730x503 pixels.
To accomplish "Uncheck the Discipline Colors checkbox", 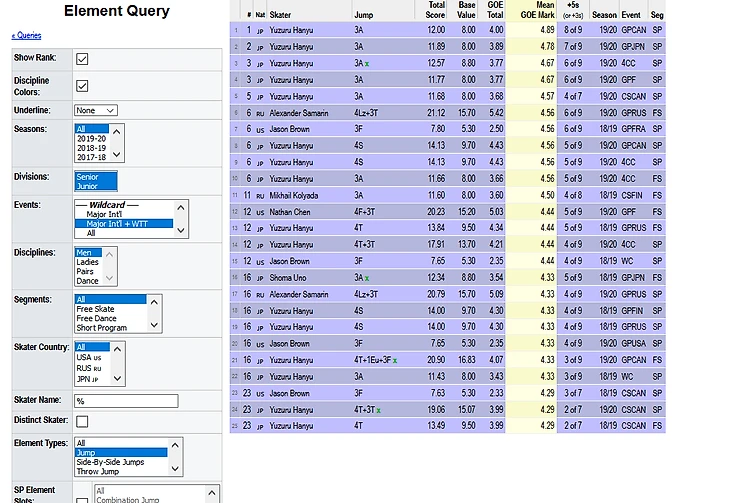I will (82, 86).
